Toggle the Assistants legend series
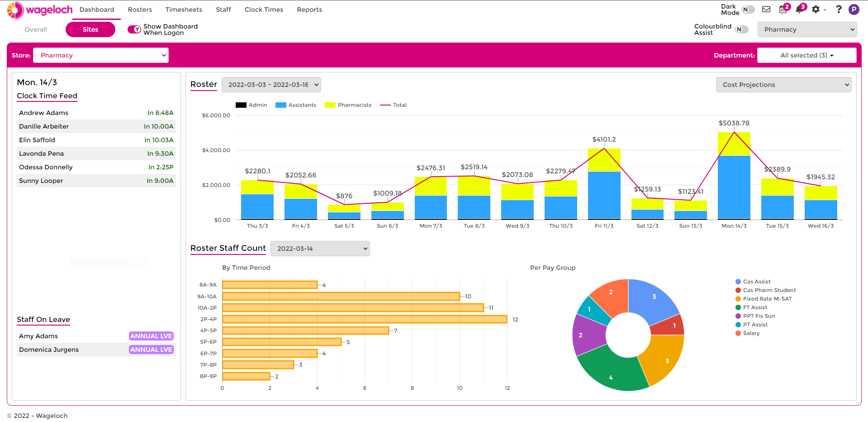Image resolution: width=868 pixels, height=422 pixels. coord(296,105)
